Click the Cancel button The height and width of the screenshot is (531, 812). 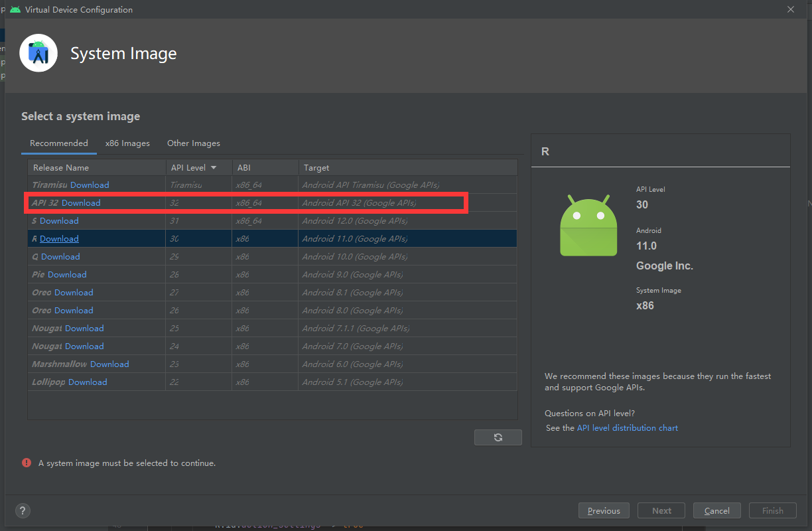click(716, 510)
